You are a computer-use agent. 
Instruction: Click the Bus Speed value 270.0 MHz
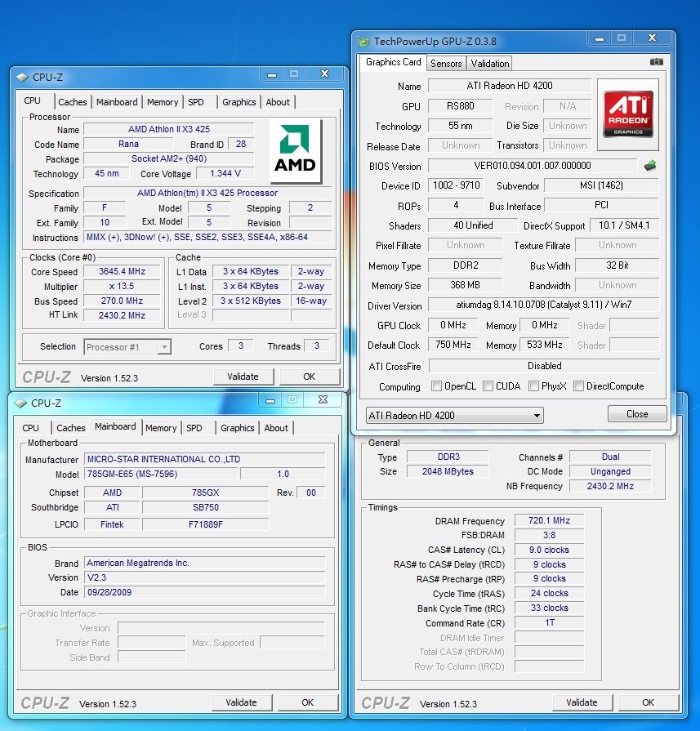click(123, 301)
